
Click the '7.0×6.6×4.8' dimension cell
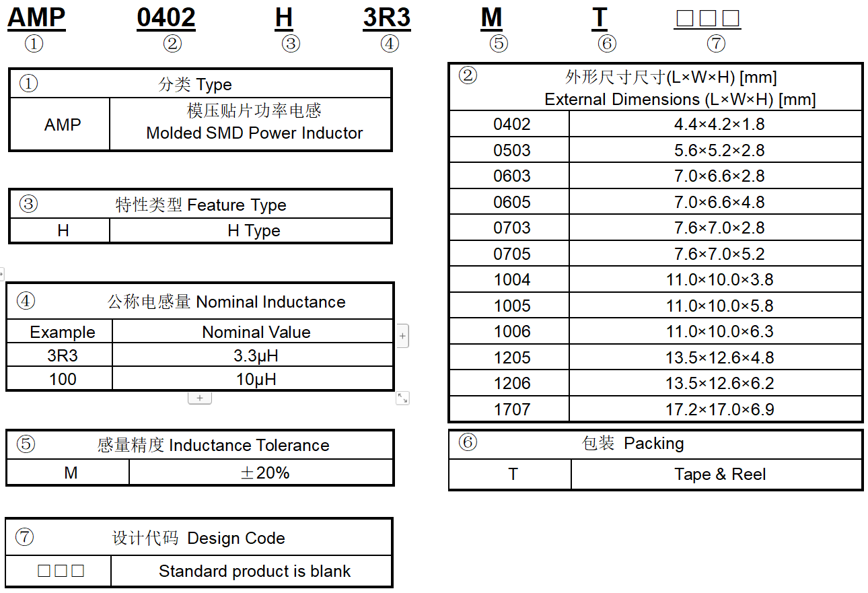716,202
